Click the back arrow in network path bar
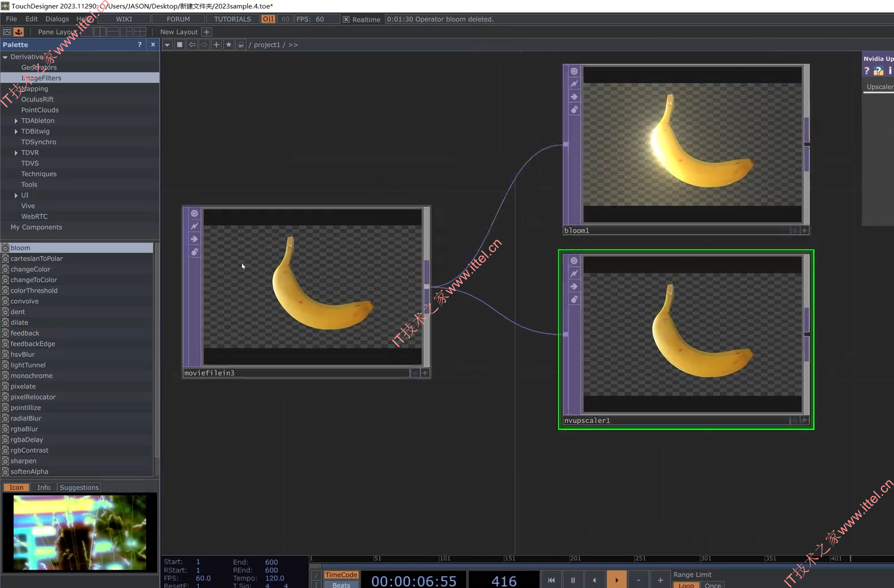Screen dimensions: 894x588 click(192, 44)
